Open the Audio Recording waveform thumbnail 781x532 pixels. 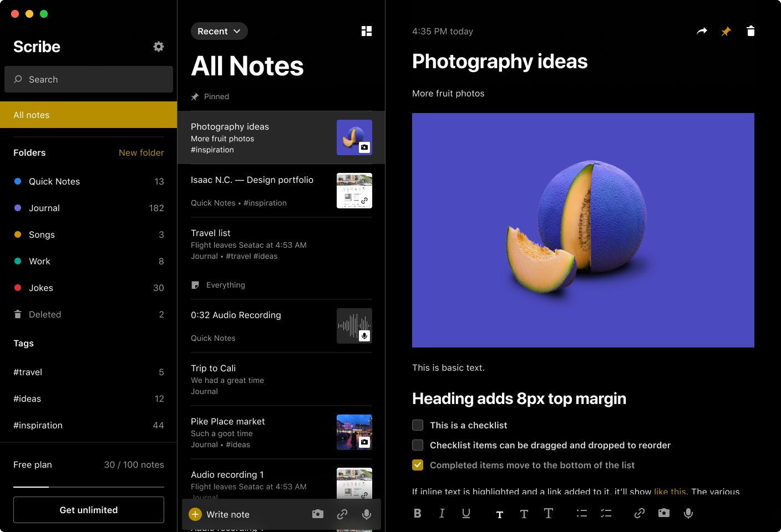[354, 326]
